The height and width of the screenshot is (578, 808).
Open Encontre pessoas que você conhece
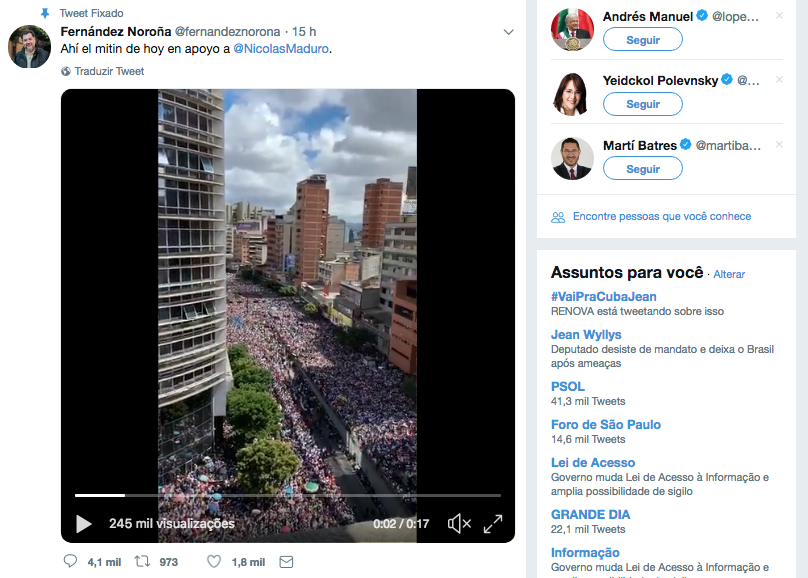coord(662,216)
